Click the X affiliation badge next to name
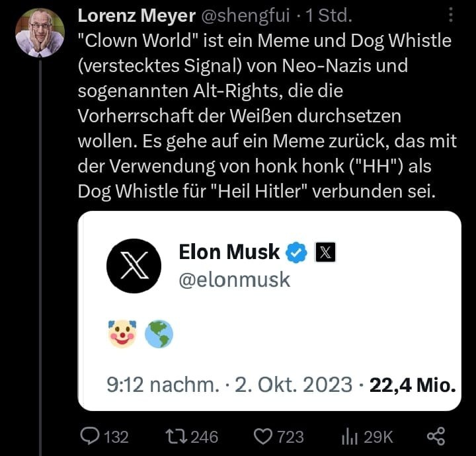476x456 pixels. point(325,252)
